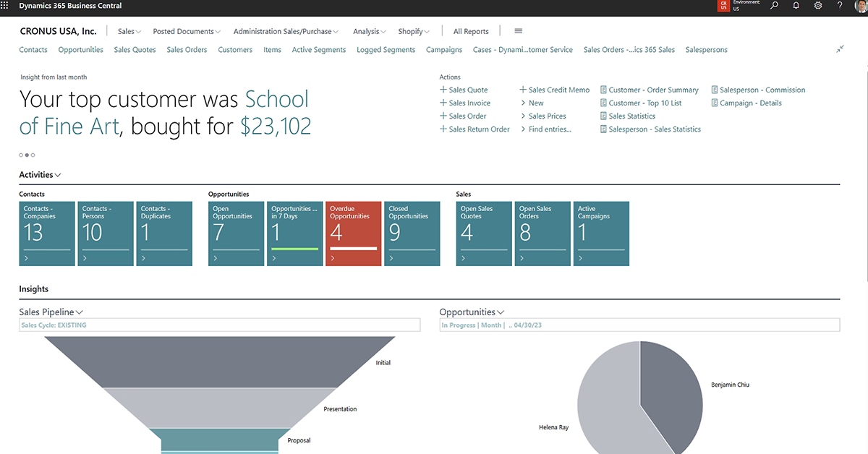Open the help question mark menu

pos(840,6)
